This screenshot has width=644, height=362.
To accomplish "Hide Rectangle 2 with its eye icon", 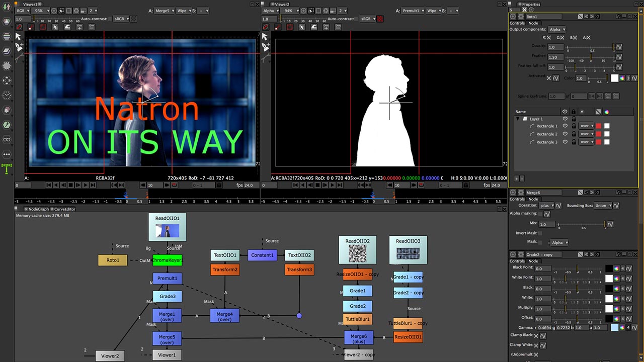I will [x=565, y=134].
